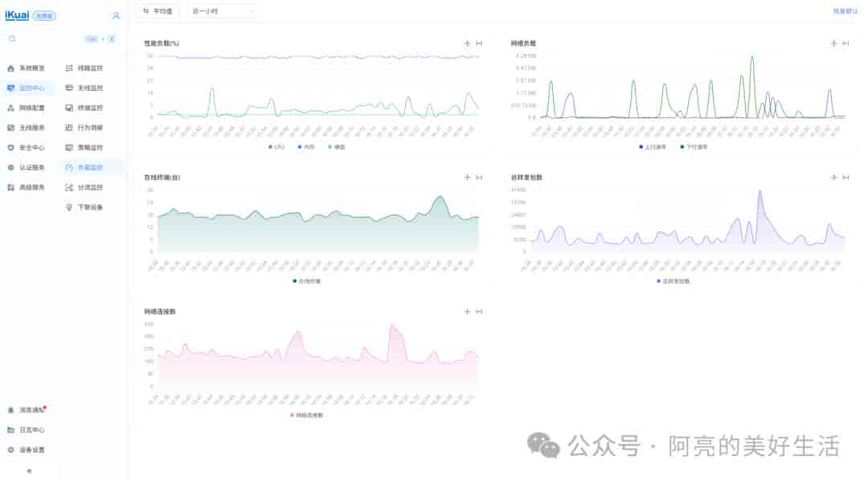Click the branching icon for 分流监控

point(69,187)
